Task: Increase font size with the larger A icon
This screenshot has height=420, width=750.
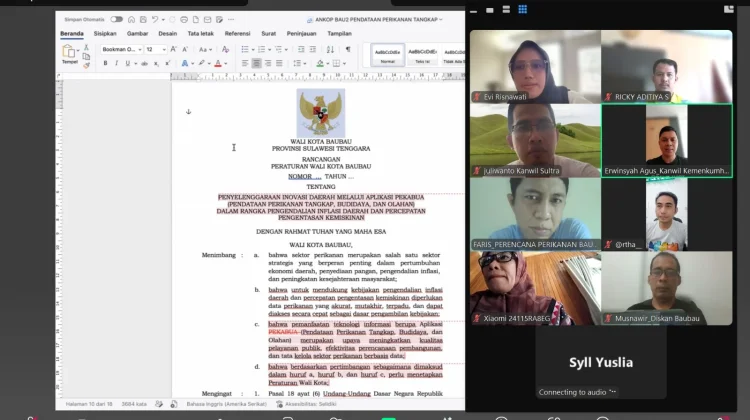Action: click(174, 49)
